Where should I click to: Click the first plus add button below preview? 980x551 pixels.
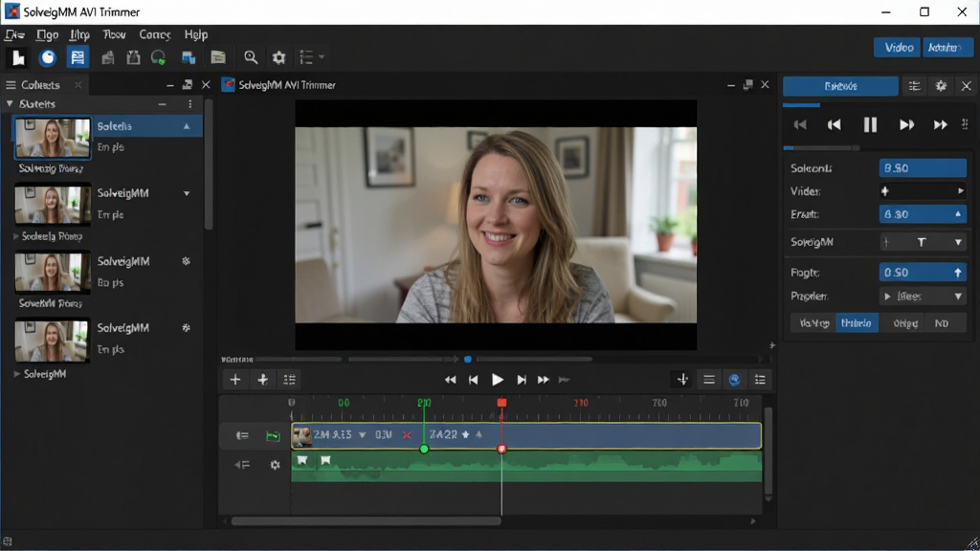pos(235,380)
